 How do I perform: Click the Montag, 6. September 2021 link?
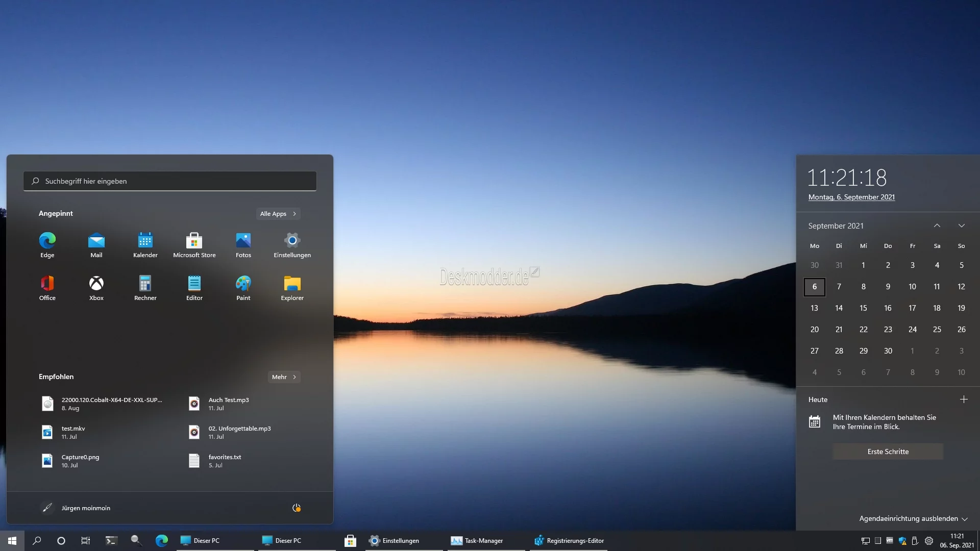[x=851, y=197]
